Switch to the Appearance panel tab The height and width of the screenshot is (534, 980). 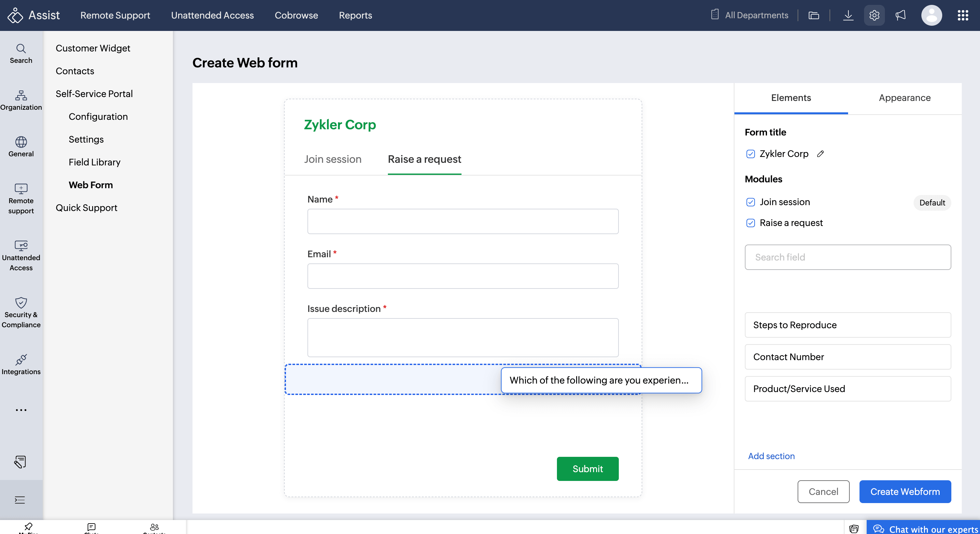pyautogui.click(x=905, y=98)
